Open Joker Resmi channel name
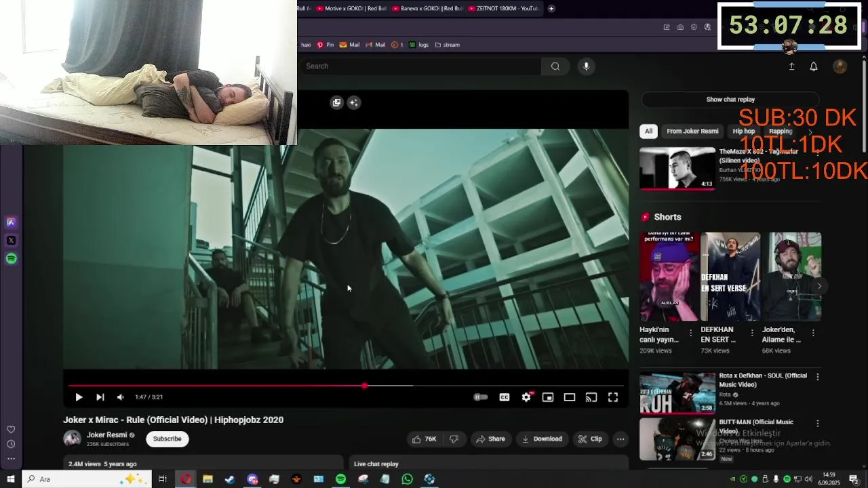This screenshot has width=868, height=488. (x=106, y=435)
